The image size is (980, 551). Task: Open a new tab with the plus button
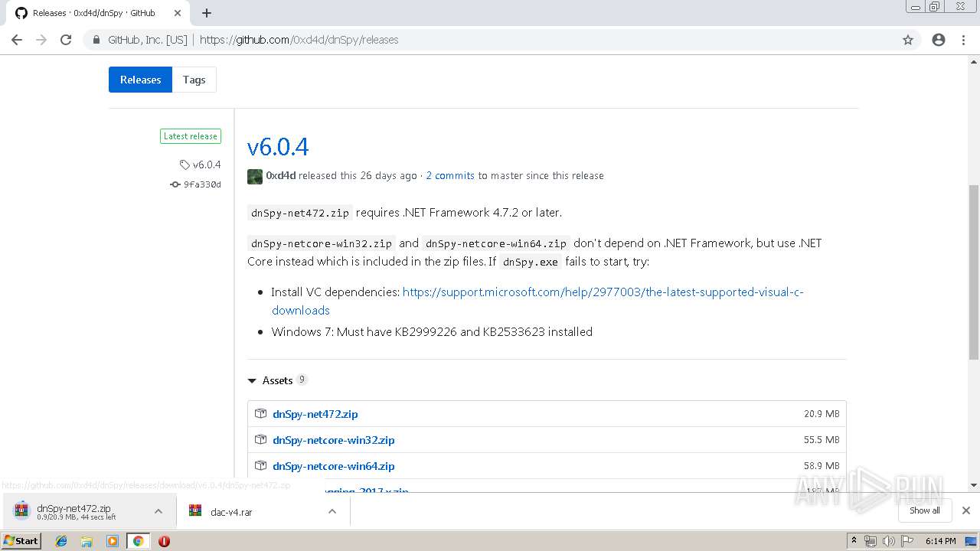pyautogui.click(x=207, y=13)
